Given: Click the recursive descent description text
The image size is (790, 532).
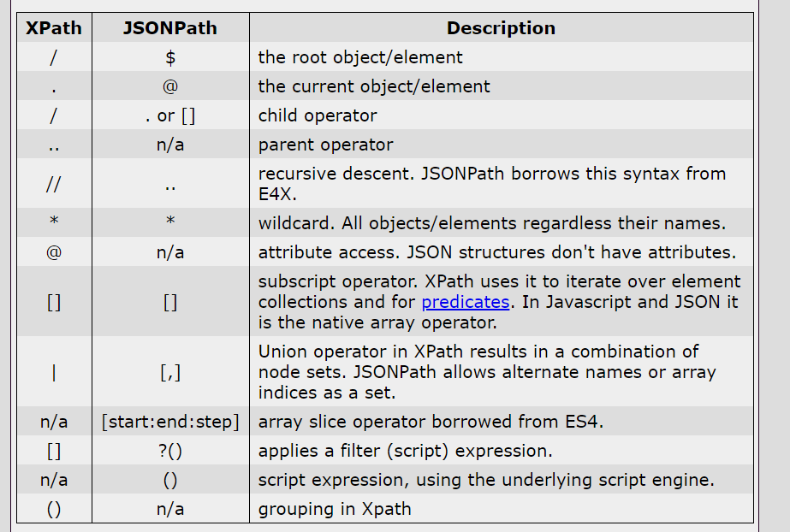Looking at the screenshot, I should (492, 184).
